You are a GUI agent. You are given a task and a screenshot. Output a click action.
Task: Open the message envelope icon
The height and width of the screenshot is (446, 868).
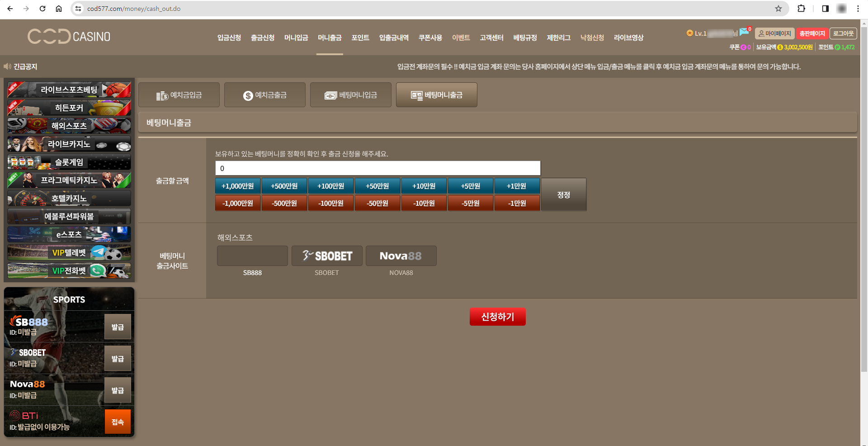(x=744, y=32)
